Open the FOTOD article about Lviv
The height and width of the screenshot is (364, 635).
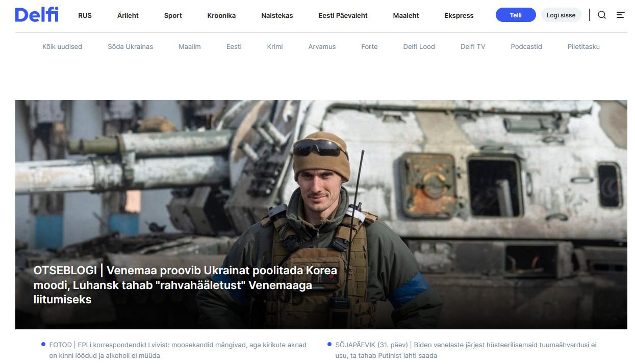click(177, 350)
